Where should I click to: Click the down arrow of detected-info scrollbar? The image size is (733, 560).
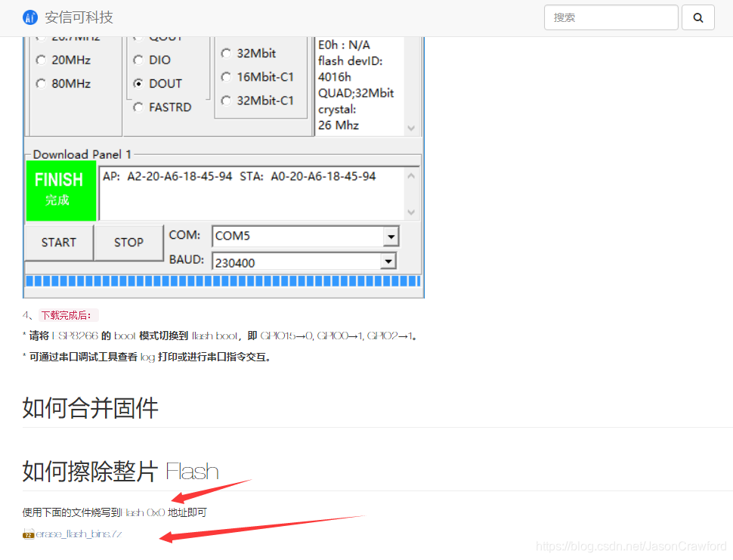(x=411, y=128)
